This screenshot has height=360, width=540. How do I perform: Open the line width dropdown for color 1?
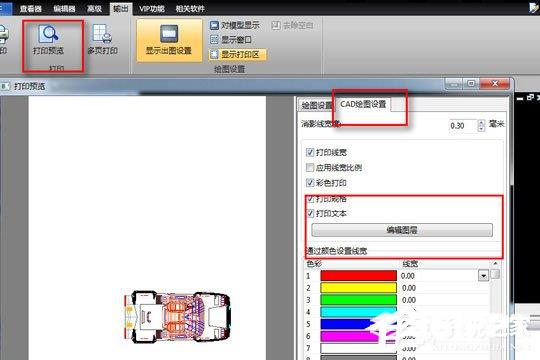(x=483, y=276)
